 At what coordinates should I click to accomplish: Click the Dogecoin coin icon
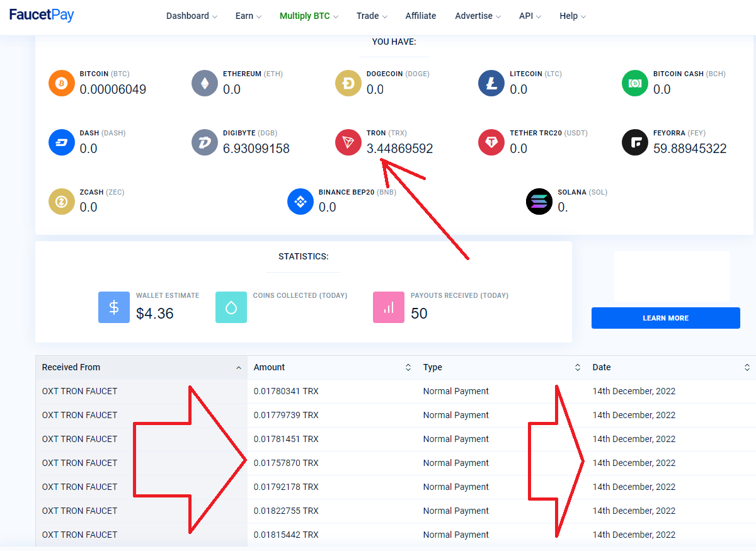348,83
